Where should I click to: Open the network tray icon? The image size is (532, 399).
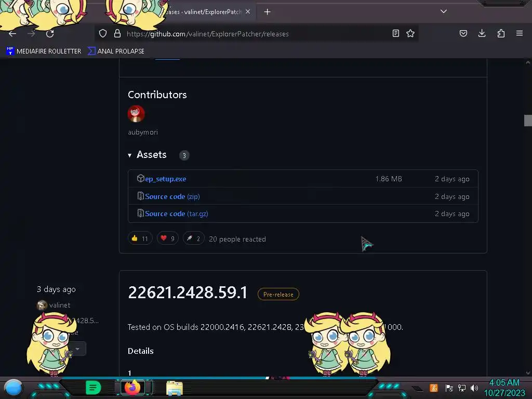click(x=462, y=388)
